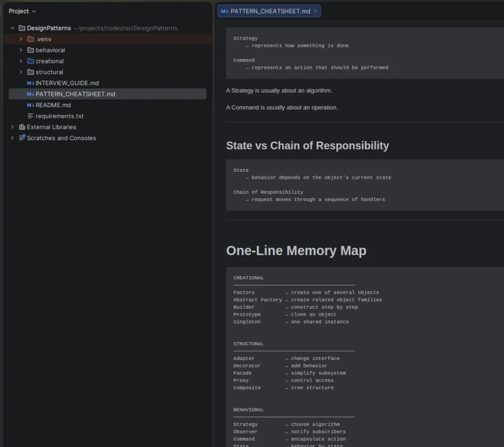Click the creational folder icon
The width and height of the screenshot is (504, 447).
point(31,61)
